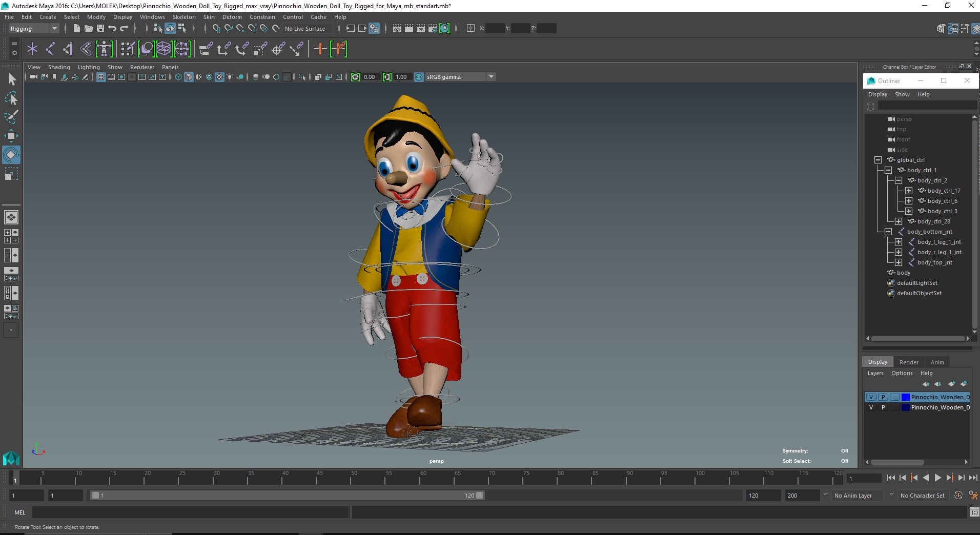Image resolution: width=980 pixels, height=535 pixels.
Task: Toggle Auto Keyframe at the bottom right
Action: pyautogui.click(x=958, y=496)
